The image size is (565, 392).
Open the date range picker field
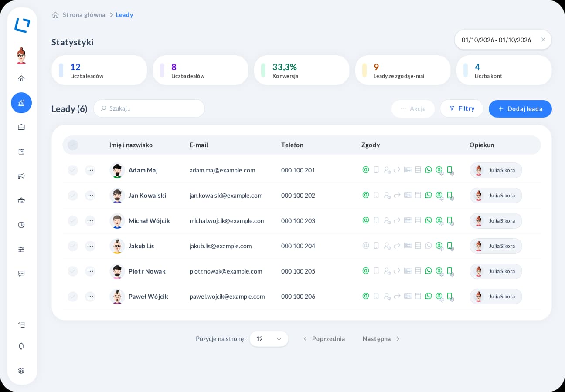[x=503, y=40]
